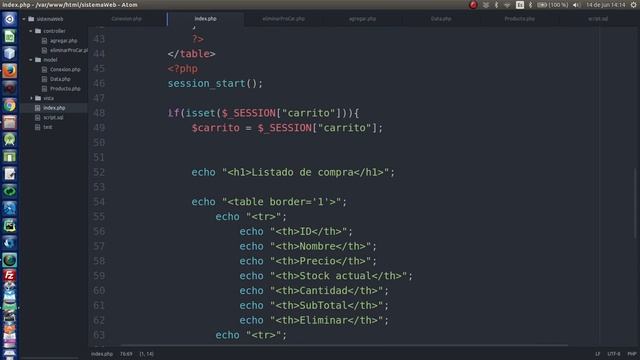Switch to the eliminarProCar.php tab
Image resolution: width=640 pixels, height=360 pixels.
click(284, 19)
